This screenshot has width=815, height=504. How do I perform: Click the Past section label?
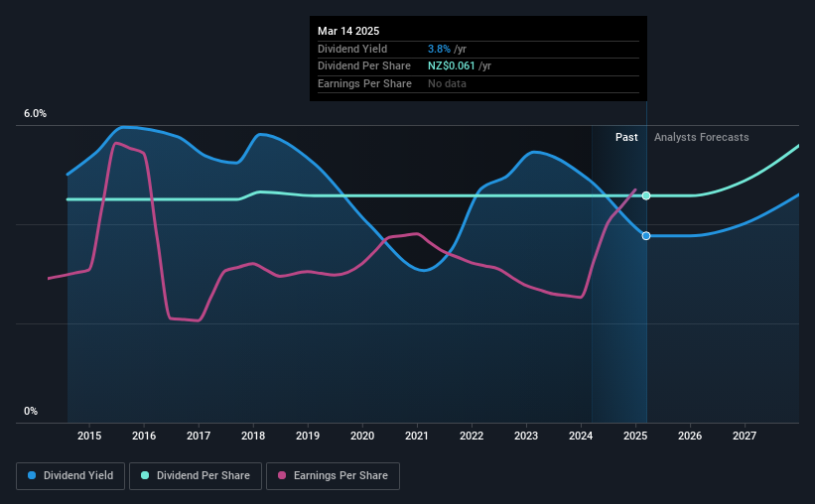tap(626, 137)
